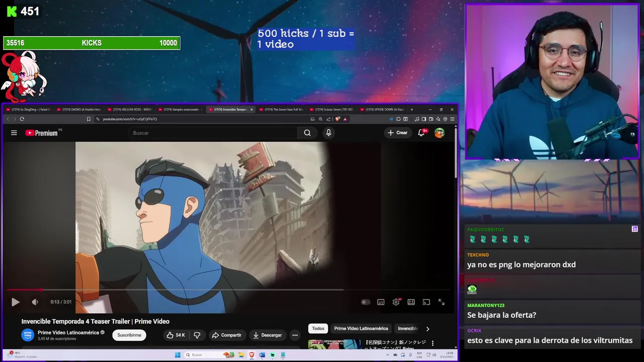Image resolution: width=644 pixels, height=362 pixels.
Task: Open options for the suggested Conan video
Action: point(433,343)
